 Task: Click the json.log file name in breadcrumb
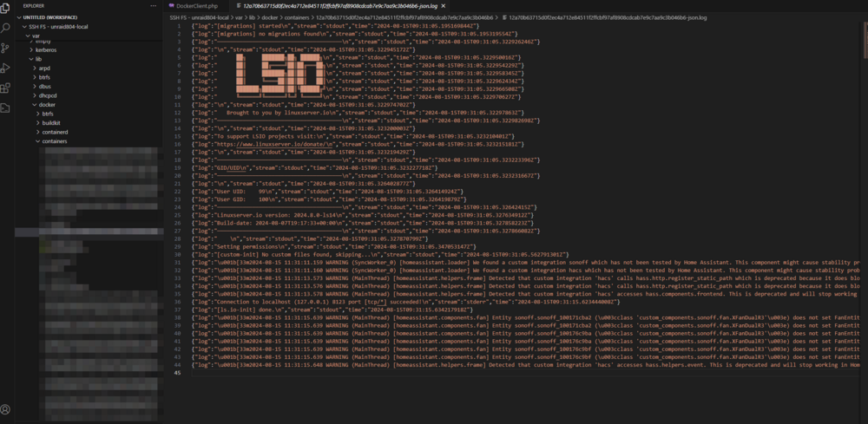pos(608,17)
